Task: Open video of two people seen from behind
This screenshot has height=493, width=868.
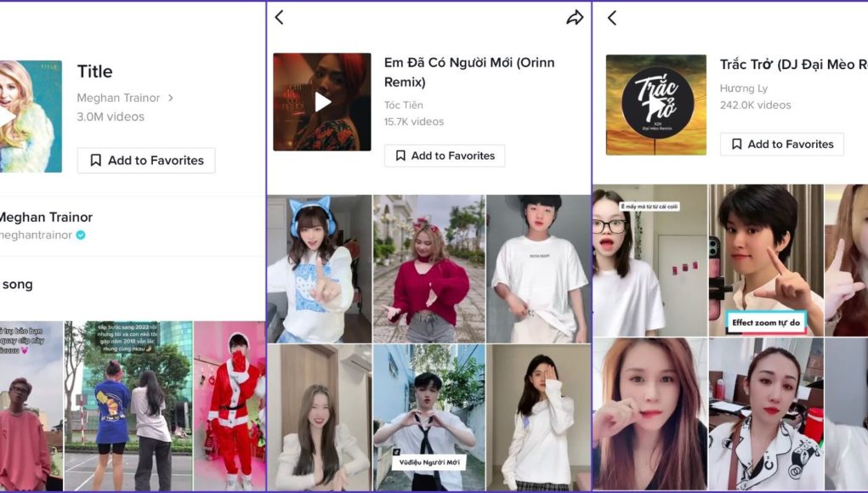Action: tap(128, 406)
